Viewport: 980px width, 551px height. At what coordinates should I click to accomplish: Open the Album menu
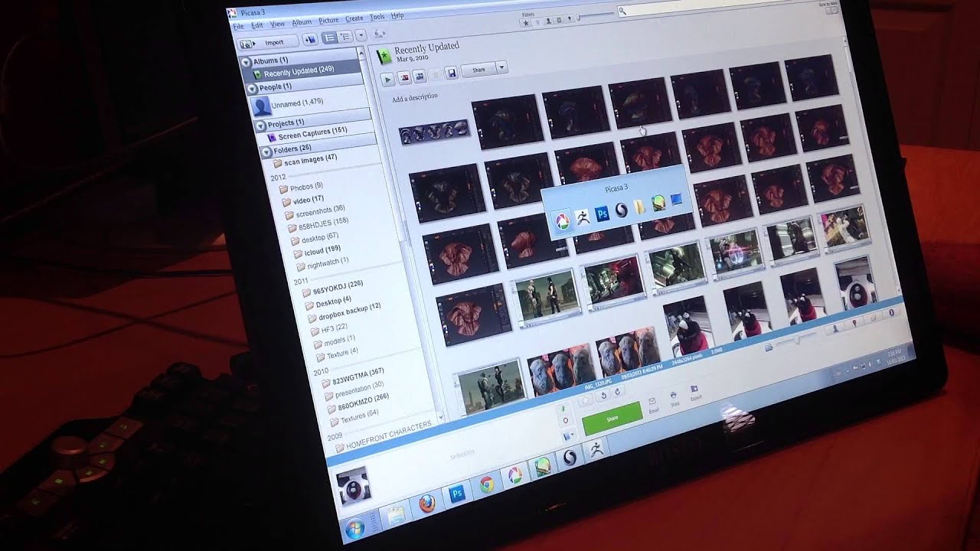(302, 22)
